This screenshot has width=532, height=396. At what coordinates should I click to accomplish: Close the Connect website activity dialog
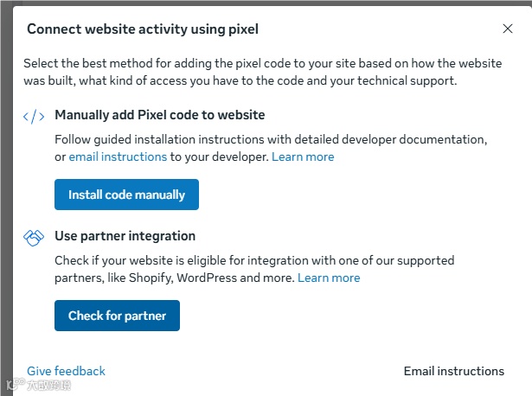coord(508,29)
